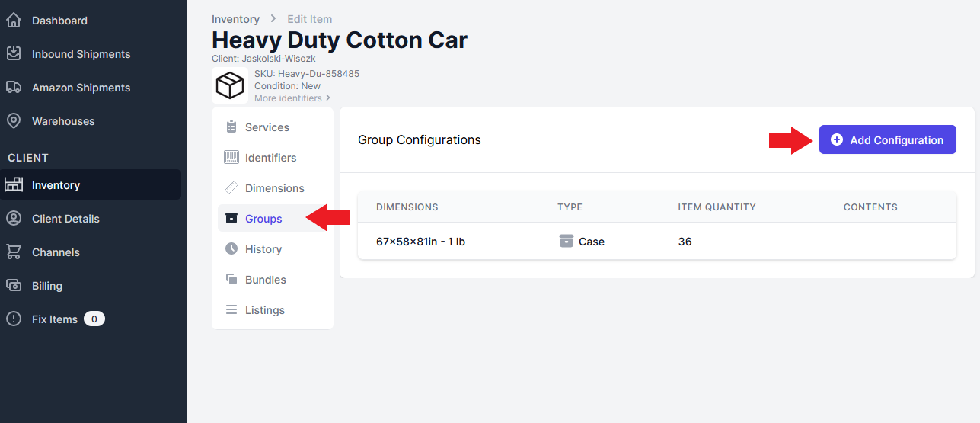
Task: Navigate to the Inventory breadcrumb link
Action: coord(235,19)
